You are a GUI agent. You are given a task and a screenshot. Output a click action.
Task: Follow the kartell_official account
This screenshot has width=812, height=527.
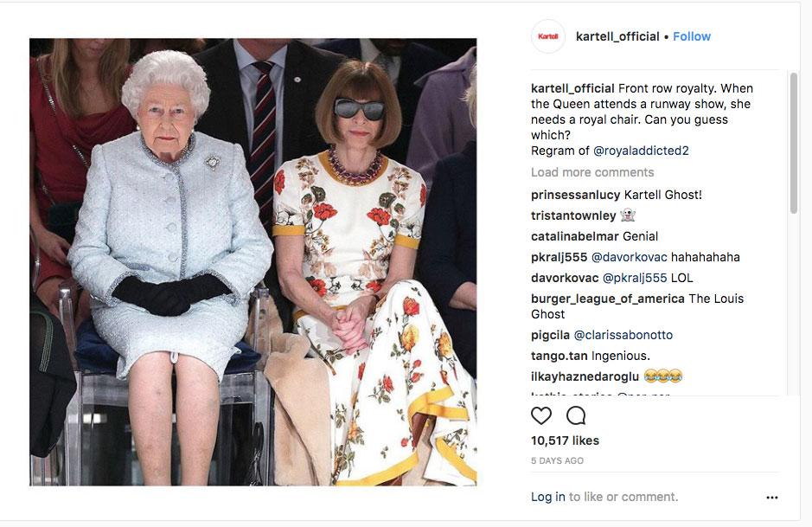pos(692,37)
